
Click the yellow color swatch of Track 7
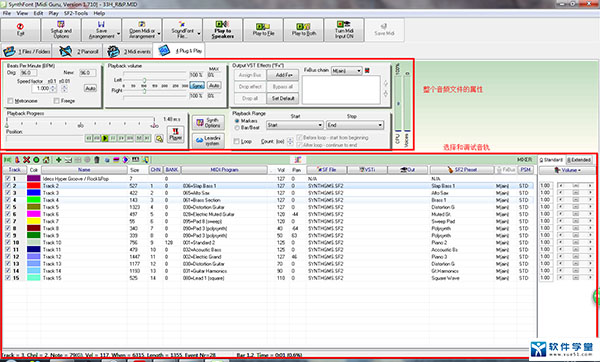[33, 221]
